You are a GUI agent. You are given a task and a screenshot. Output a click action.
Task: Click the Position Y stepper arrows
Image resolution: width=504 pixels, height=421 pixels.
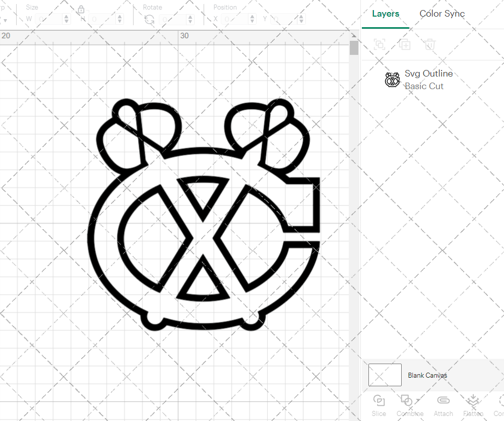coord(301,19)
